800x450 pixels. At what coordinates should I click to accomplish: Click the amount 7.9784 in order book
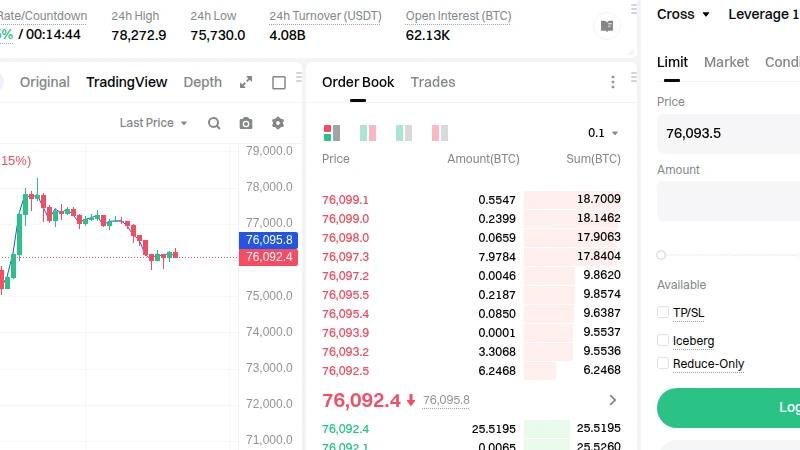[x=497, y=257]
